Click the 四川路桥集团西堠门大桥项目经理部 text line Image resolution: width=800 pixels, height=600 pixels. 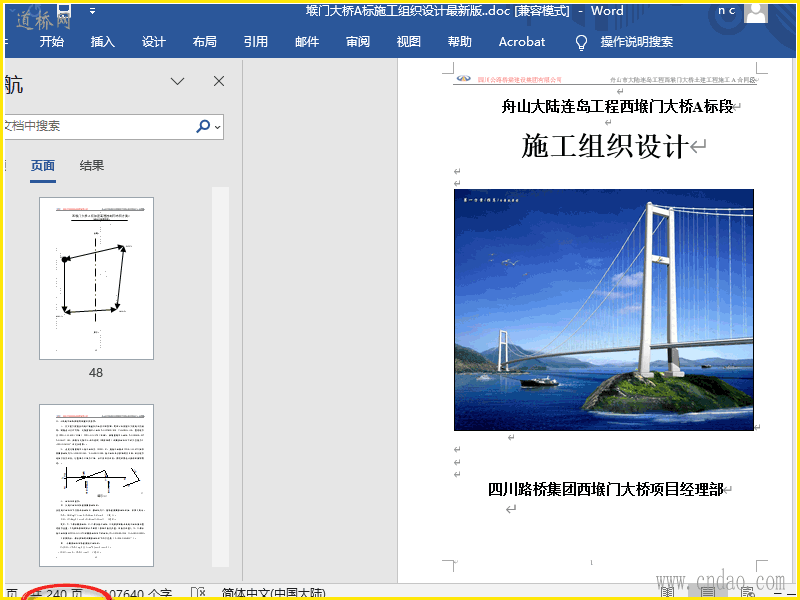point(606,489)
